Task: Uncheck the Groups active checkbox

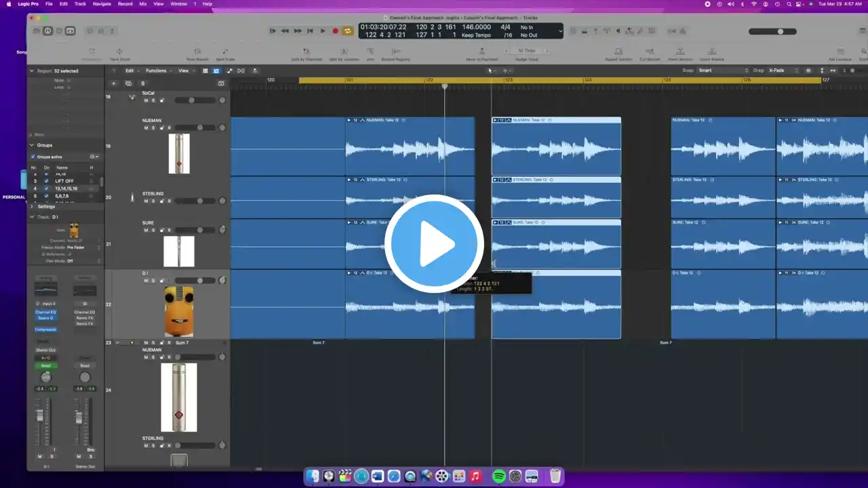Action: (x=33, y=157)
